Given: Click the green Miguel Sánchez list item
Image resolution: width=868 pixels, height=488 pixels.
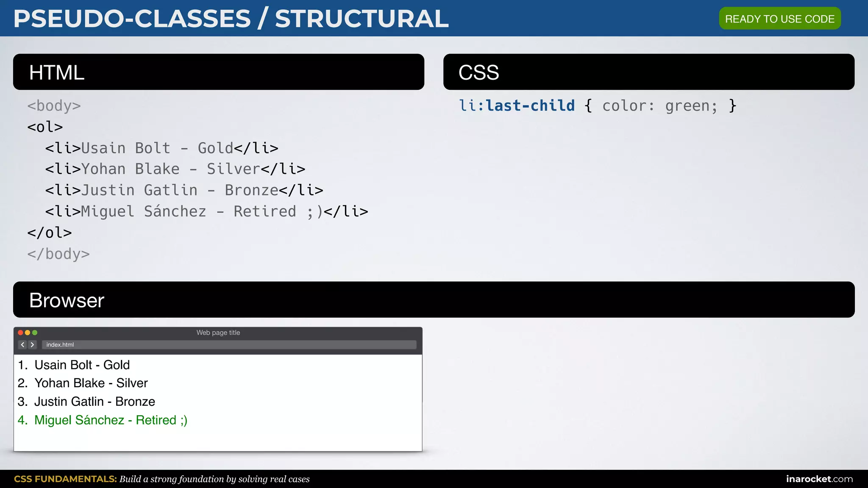Looking at the screenshot, I should point(111,420).
